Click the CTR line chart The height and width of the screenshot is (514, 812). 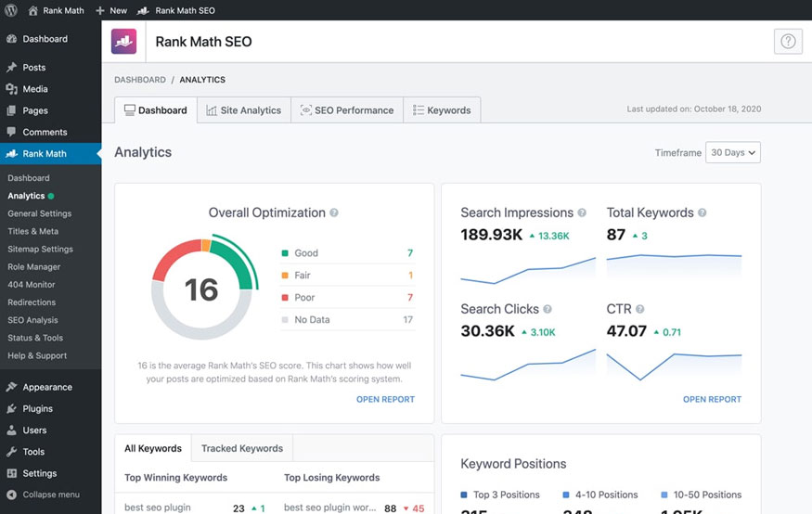coord(674,366)
